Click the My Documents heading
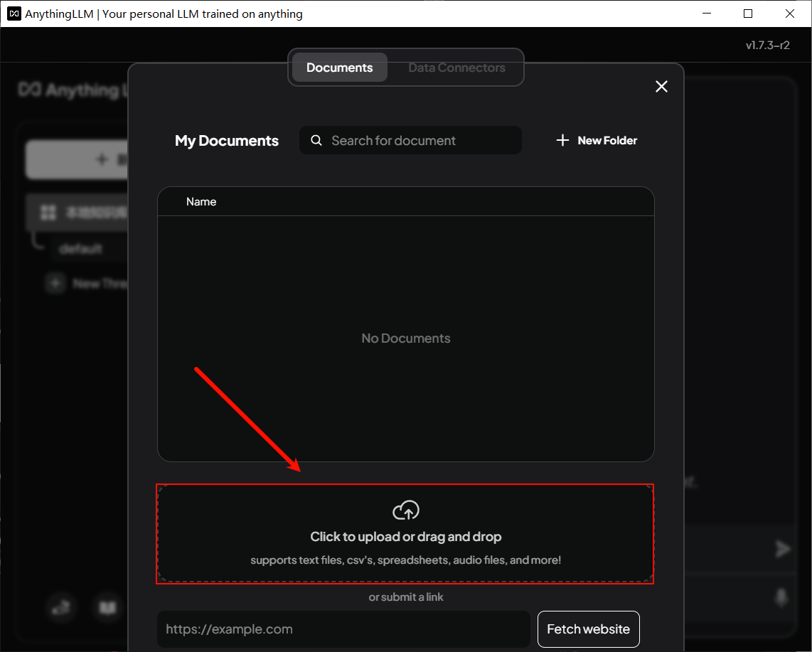 click(227, 141)
